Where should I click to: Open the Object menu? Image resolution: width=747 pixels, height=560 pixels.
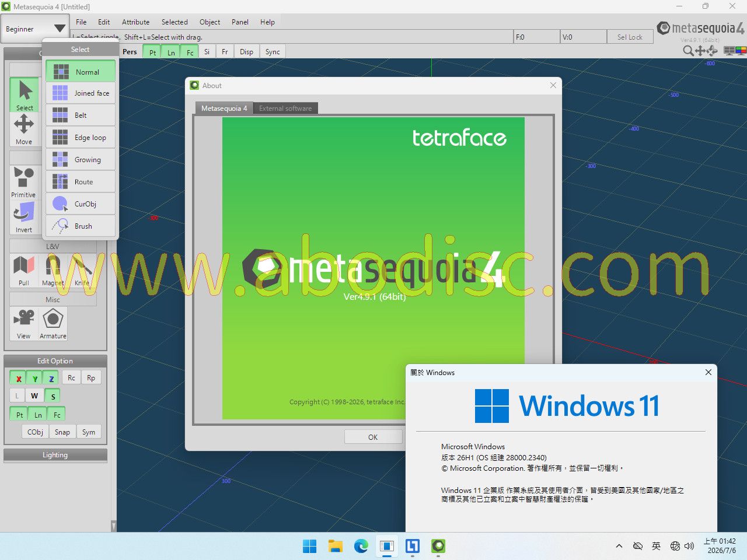210,22
